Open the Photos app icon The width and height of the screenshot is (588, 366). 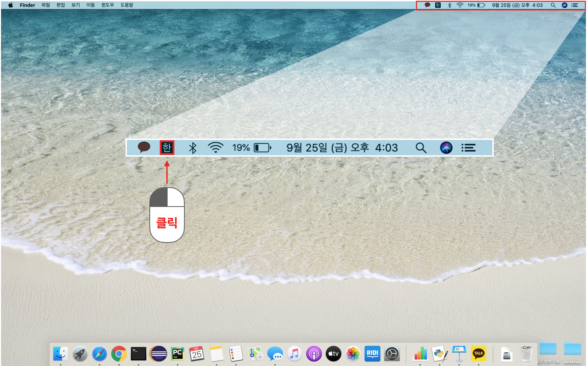[x=353, y=354]
